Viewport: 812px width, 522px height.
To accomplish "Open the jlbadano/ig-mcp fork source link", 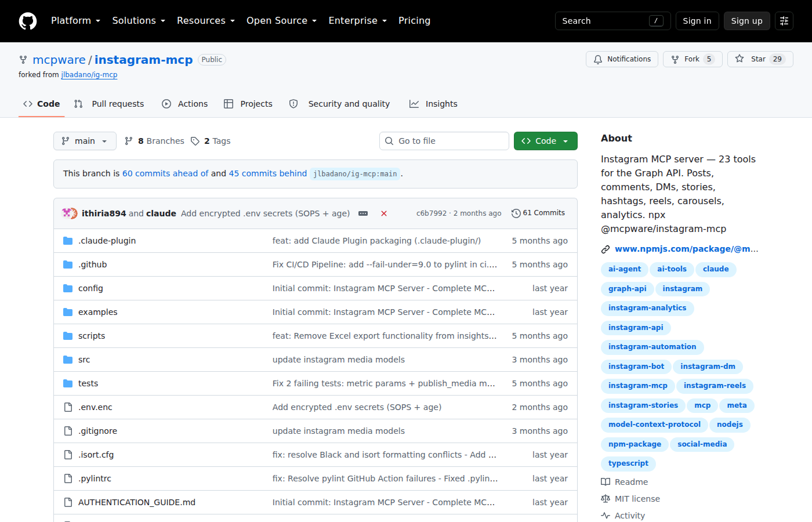I will [89, 75].
